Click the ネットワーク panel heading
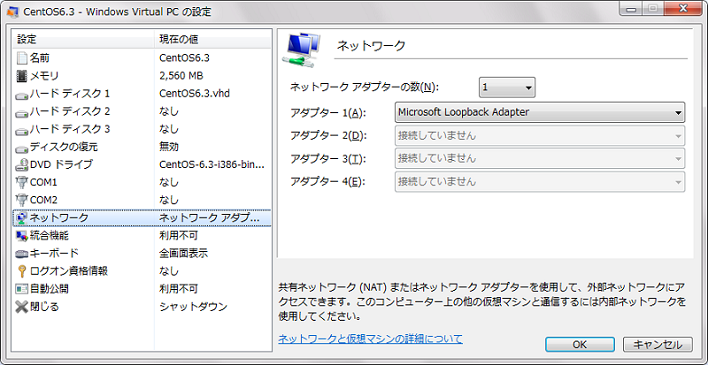708x365 pixels. 372,46
